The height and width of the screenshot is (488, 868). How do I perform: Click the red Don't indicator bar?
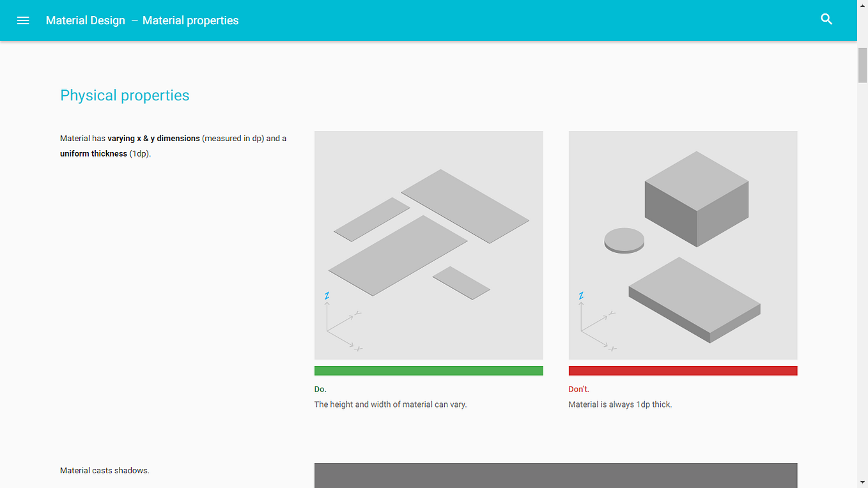coord(683,370)
